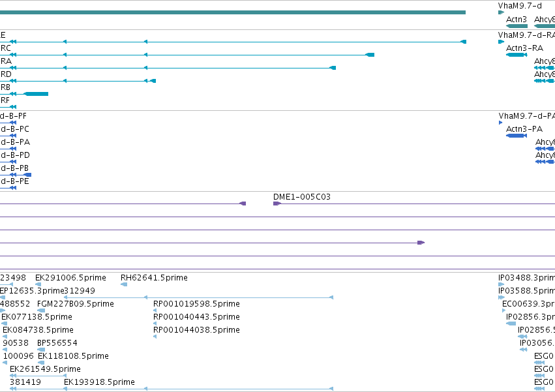The width and height of the screenshot is (555, 392).
Task: Click the RP001019598.5prime label
Action: click(196, 304)
